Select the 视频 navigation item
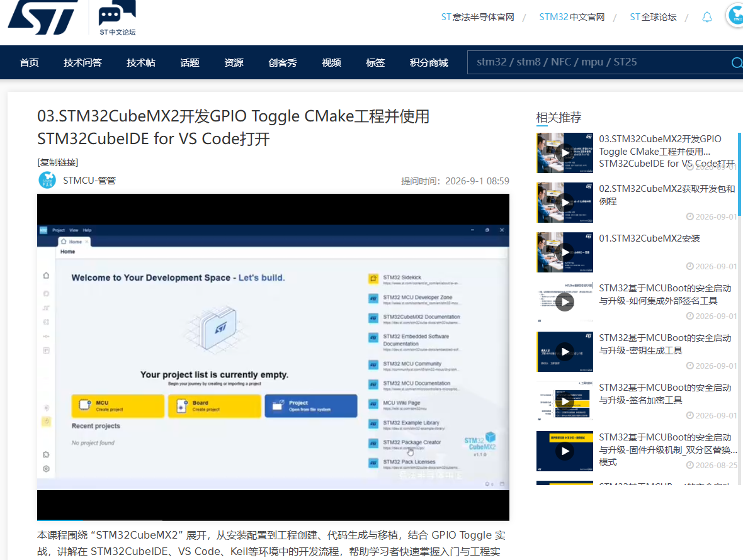 point(331,62)
